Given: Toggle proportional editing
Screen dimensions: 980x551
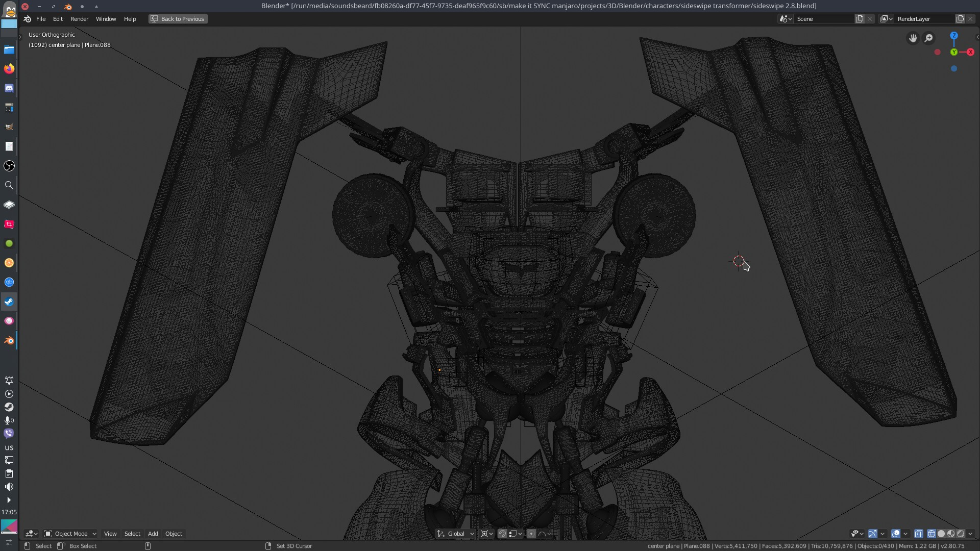Looking at the screenshot, I should [x=531, y=534].
